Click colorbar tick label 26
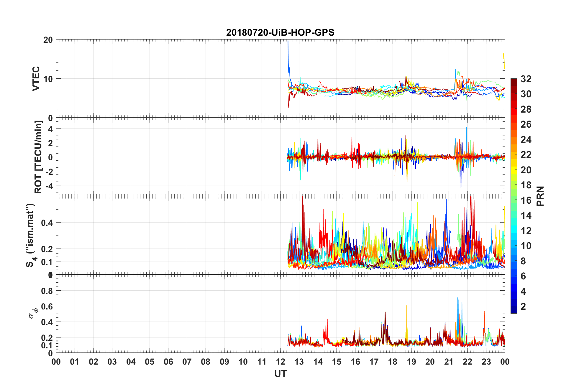This screenshot has width=561, height=392. coord(526,124)
